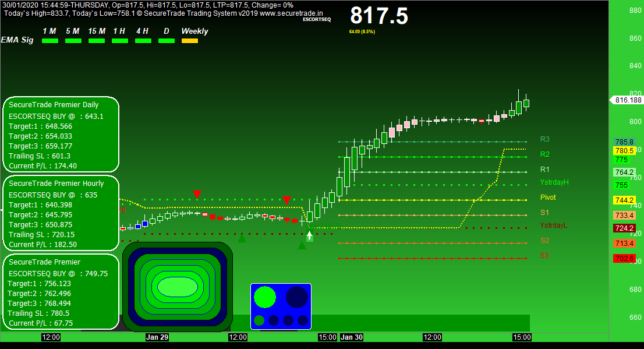Image resolution: width=644 pixels, height=349 pixels.
Task: Click the YstrdayH line label
Action: coord(554,182)
